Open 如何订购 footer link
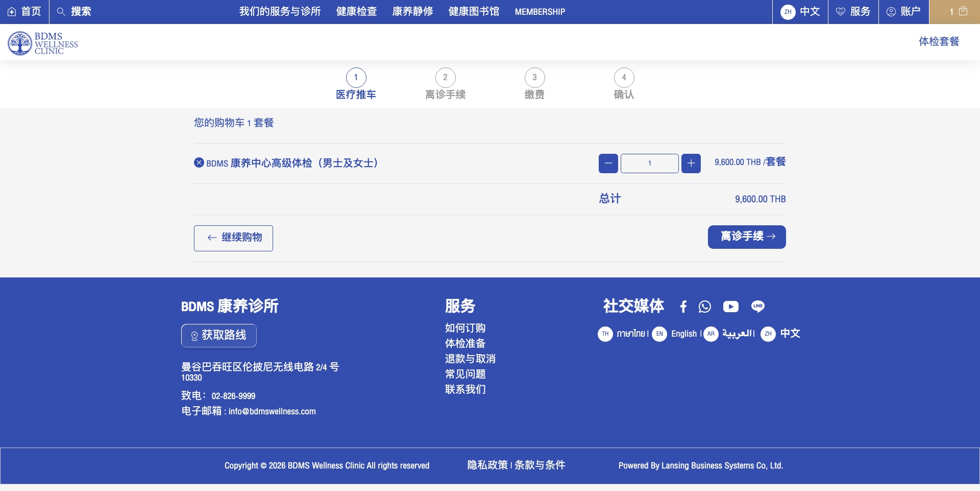 click(x=465, y=328)
